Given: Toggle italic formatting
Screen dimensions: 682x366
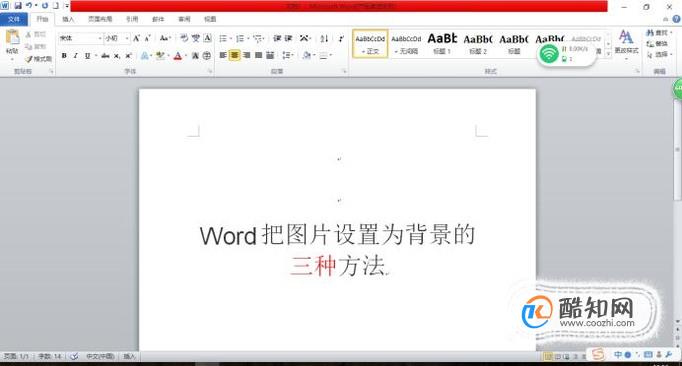Looking at the screenshot, I should click(76, 56).
